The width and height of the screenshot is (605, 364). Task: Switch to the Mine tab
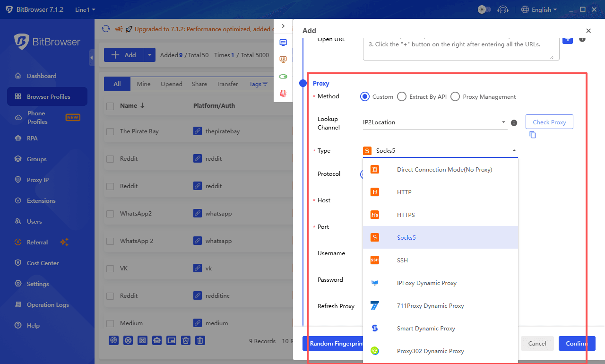[144, 84]
